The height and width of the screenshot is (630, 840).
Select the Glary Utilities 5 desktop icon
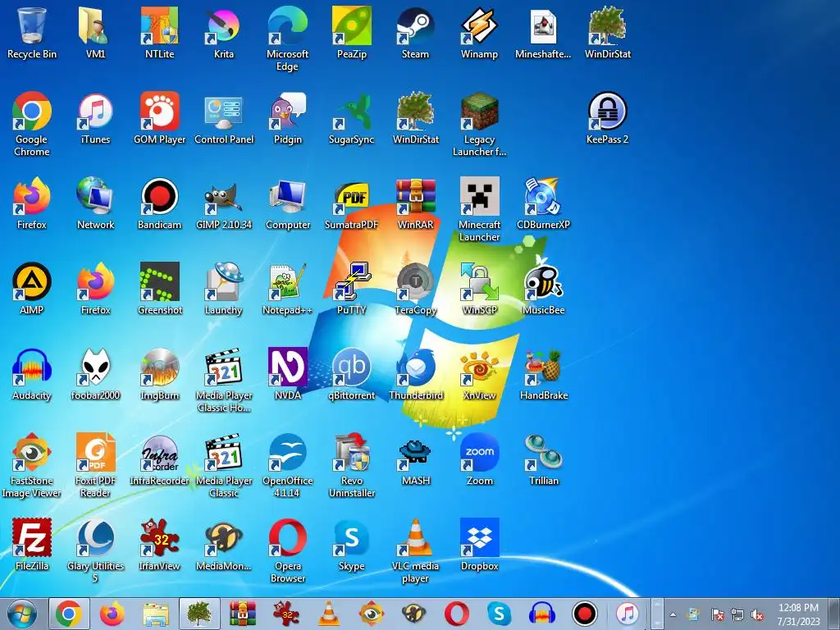(x=95, y=550)
